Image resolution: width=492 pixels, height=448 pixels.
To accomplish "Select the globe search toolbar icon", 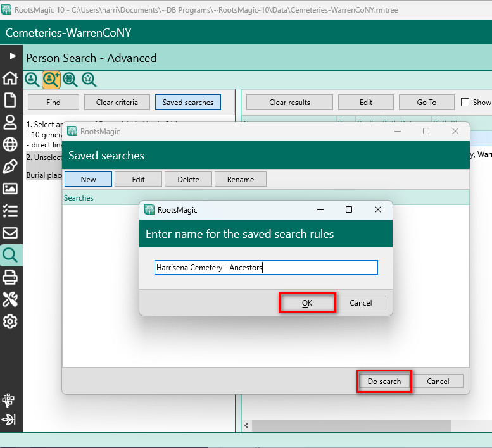I will [x=70, y=79].
